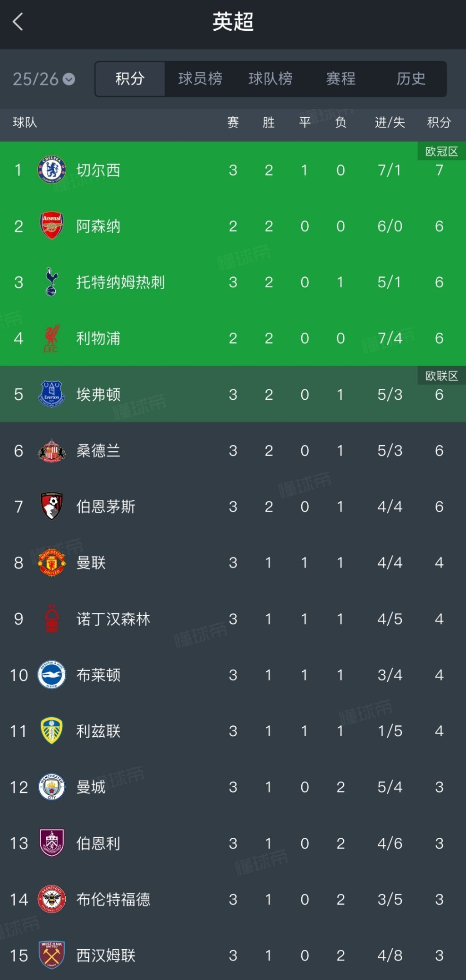Click the West Ham United crest
466x980 pixels.
click(51, 955)
